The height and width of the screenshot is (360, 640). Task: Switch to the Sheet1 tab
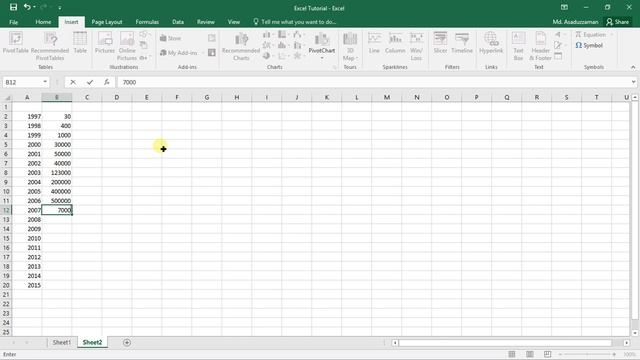(x=62, y=342)
